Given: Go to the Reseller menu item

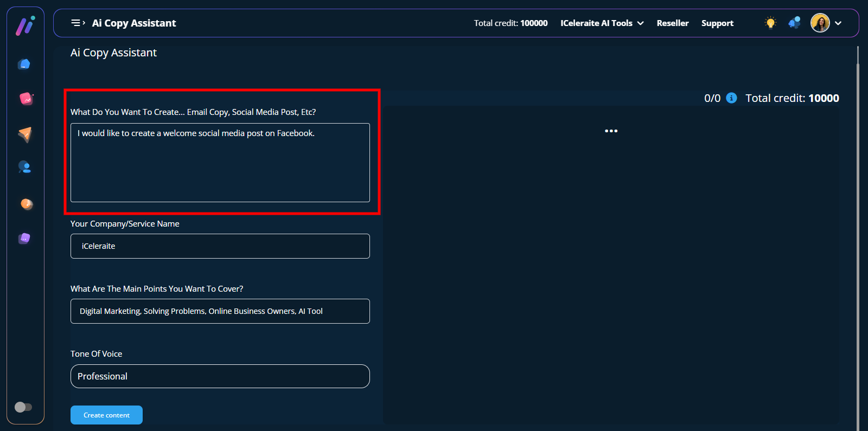Looking at the screenshot, I should pos(672,23).
